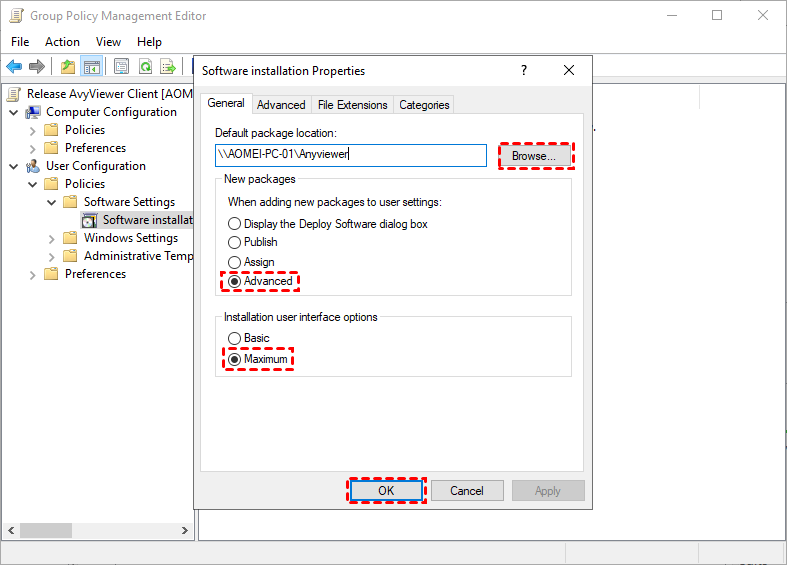Screen dimensions: 787x565
Task: Click the Software installation node icon
Action: coord(89,220)
